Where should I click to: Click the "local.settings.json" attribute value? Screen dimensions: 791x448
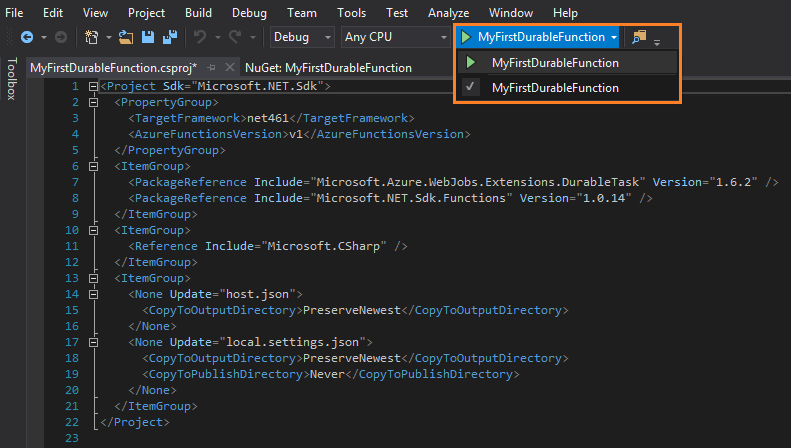pyautogui.click(x=292, y=342)
